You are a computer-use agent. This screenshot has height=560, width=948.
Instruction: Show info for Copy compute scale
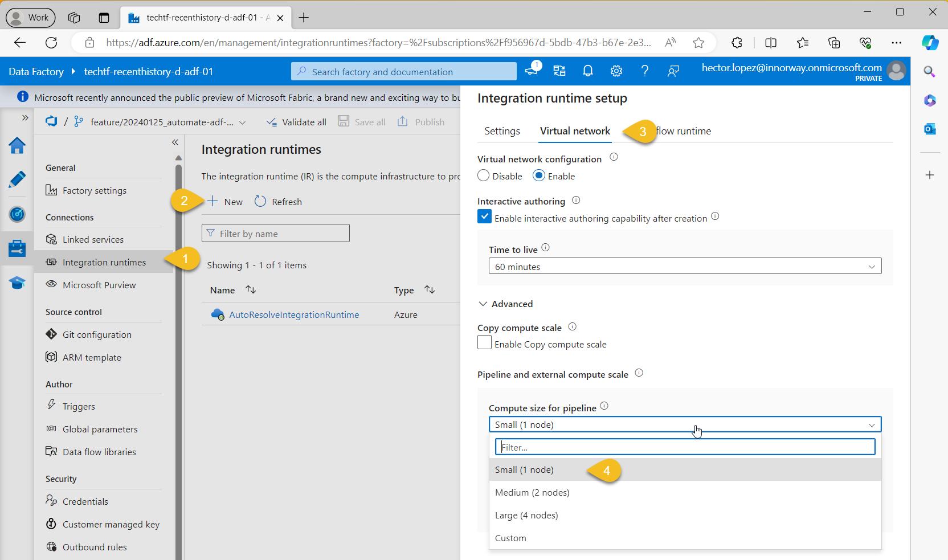click(x=573, y=326)
